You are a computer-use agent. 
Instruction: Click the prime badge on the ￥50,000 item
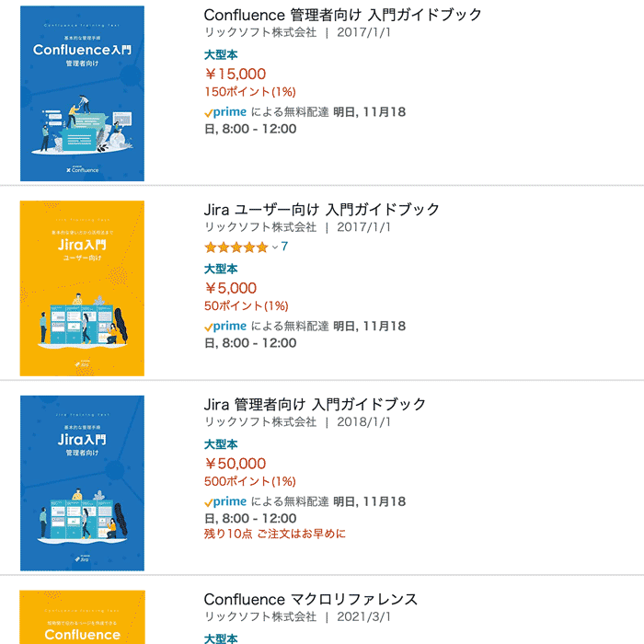(x=225, y=501)
